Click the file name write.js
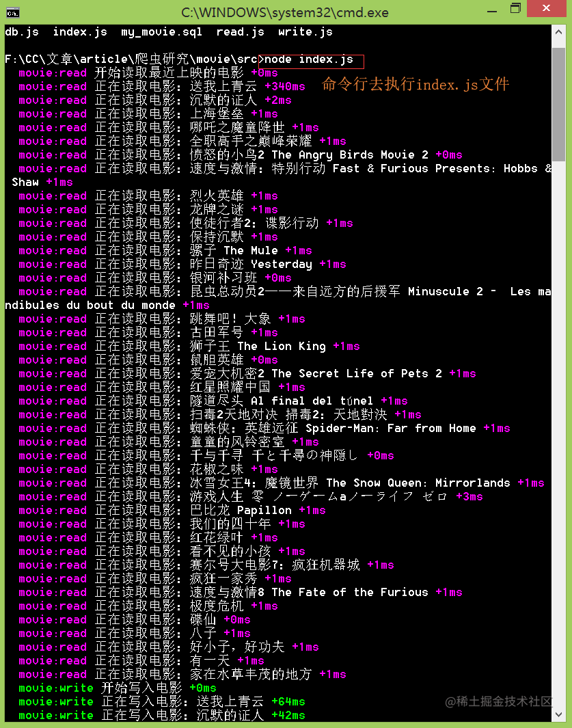Image resolution: width=572 pixels, height=728 pixels. [x=305, y=32]
